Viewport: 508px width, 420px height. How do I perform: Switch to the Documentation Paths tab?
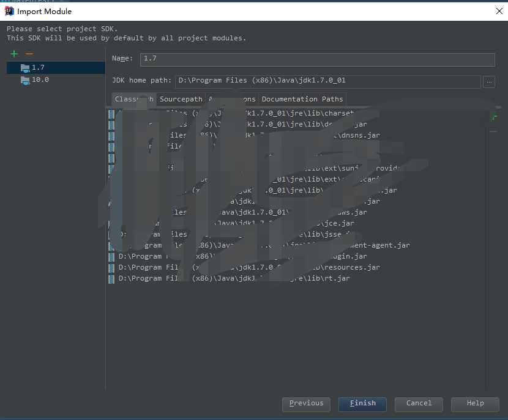302,99
